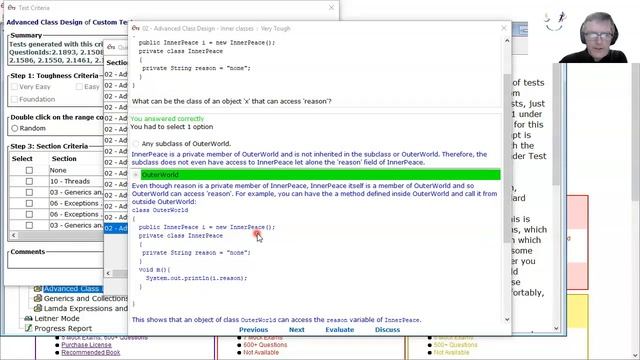Viewport: 640px width, 360px height.
Task: Open the Purchase License link
Action: tap(86, 345)
